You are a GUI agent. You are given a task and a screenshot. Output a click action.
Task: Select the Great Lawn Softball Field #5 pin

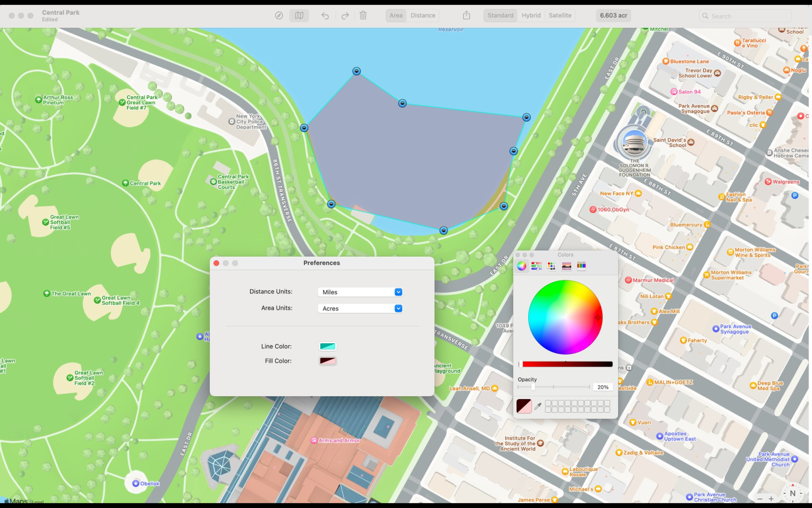[x=46, y=222]
